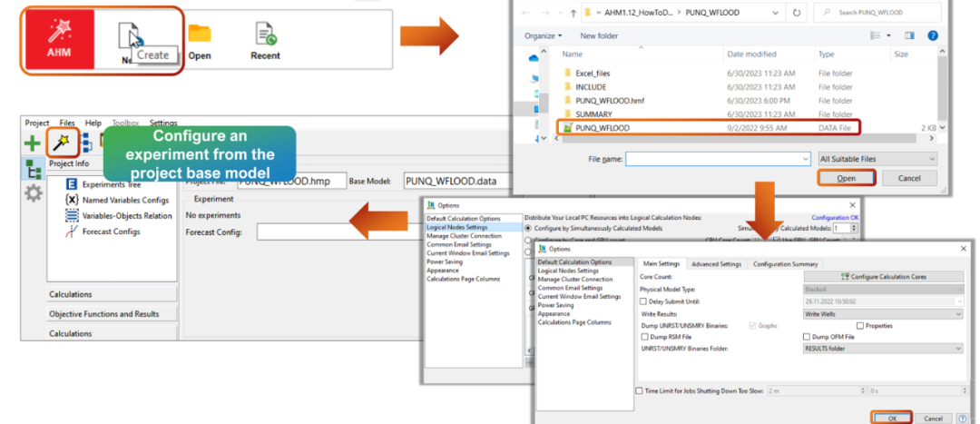Viewport: 980px width, 424px height.
Task: Switch to the Advanced Settings tab
Action: tap(715, 264)
